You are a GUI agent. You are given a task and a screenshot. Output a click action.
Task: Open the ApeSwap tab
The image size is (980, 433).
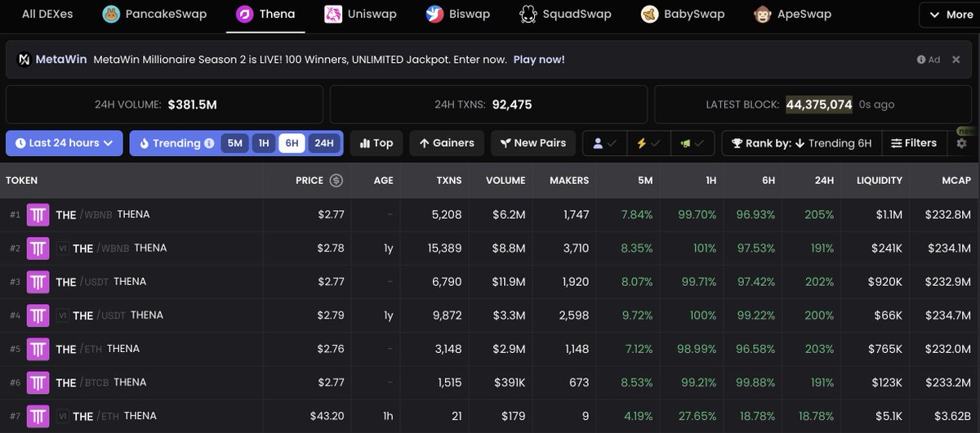pyautogui.click(x=792, y=14)
